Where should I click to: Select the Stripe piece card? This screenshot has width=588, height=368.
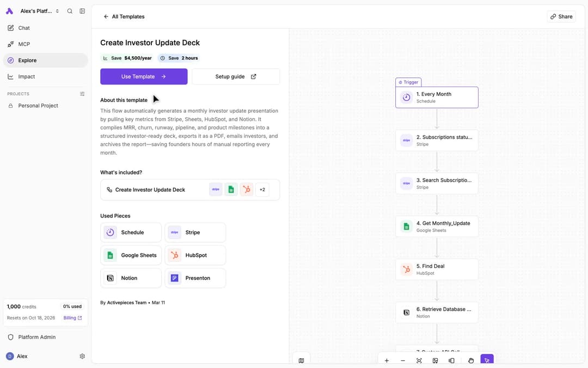pyautogui.click(x=195, y=232)
